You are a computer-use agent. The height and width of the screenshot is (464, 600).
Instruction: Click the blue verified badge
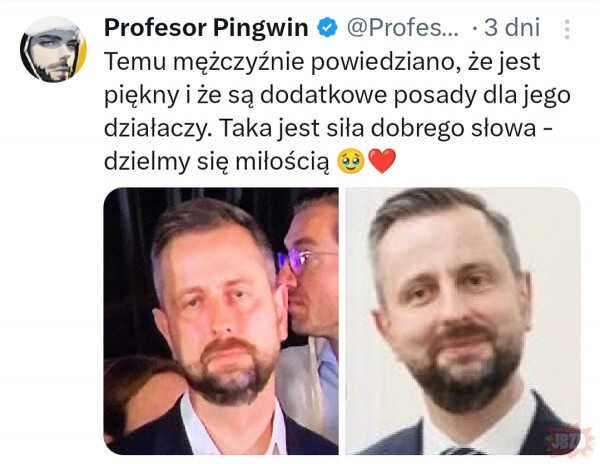[328, 28]
